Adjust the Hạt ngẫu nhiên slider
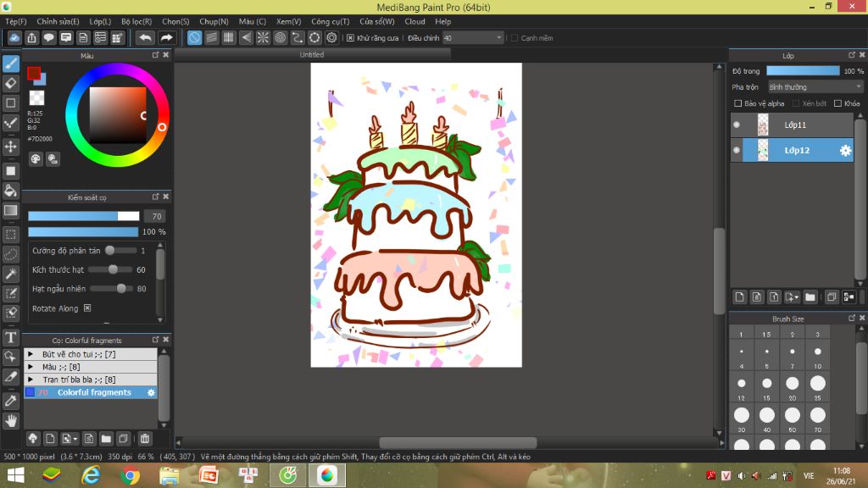868x488 pixels. click(113, 288)
